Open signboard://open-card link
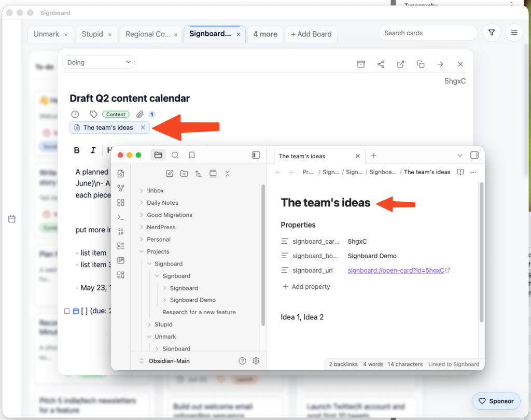531x420 pixels. coord(396,270)
